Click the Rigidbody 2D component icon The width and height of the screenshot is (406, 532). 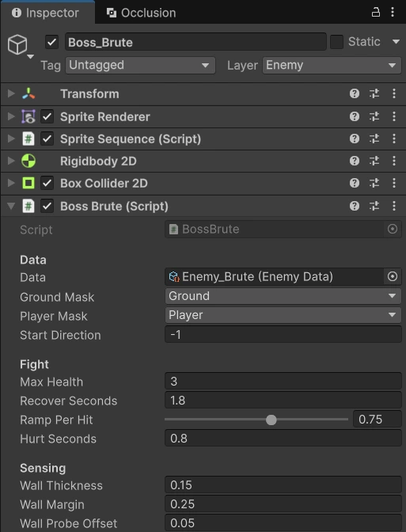click(x=28, y=161)
